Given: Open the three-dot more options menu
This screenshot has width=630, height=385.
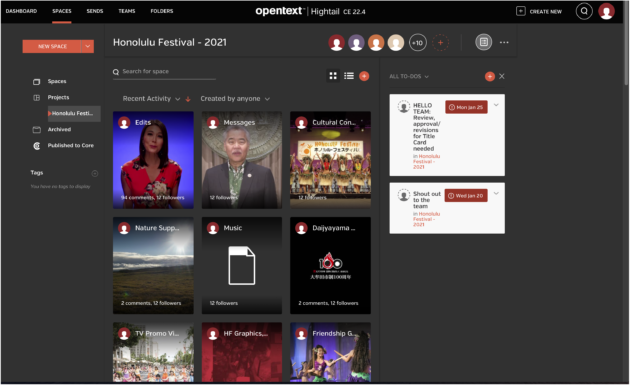Looking at the screenshot, I should point(504,42).
